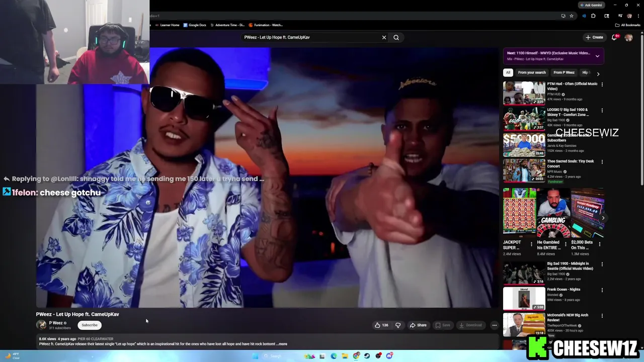Open P Weez channel avatar

click(x=41, y=325)
